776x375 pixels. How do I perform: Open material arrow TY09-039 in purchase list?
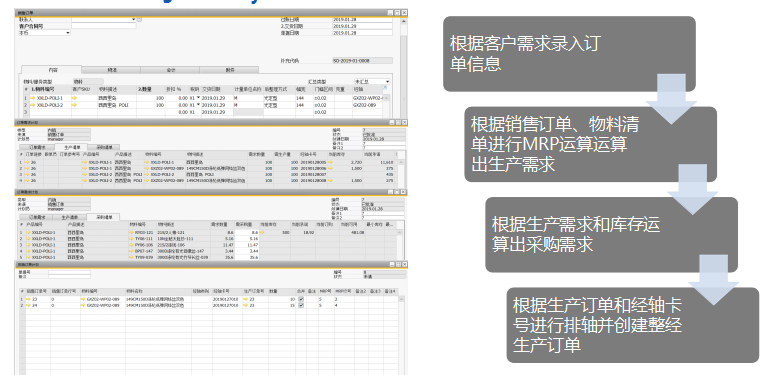point(131,257)
